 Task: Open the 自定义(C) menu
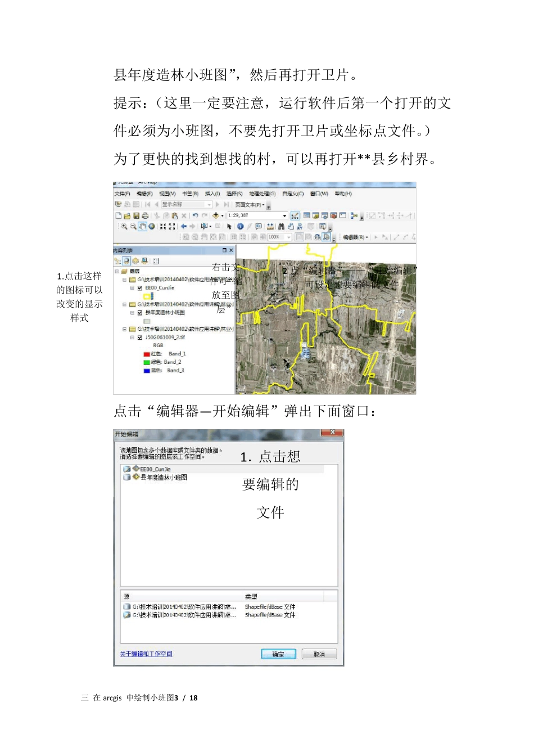coord(293,193)
